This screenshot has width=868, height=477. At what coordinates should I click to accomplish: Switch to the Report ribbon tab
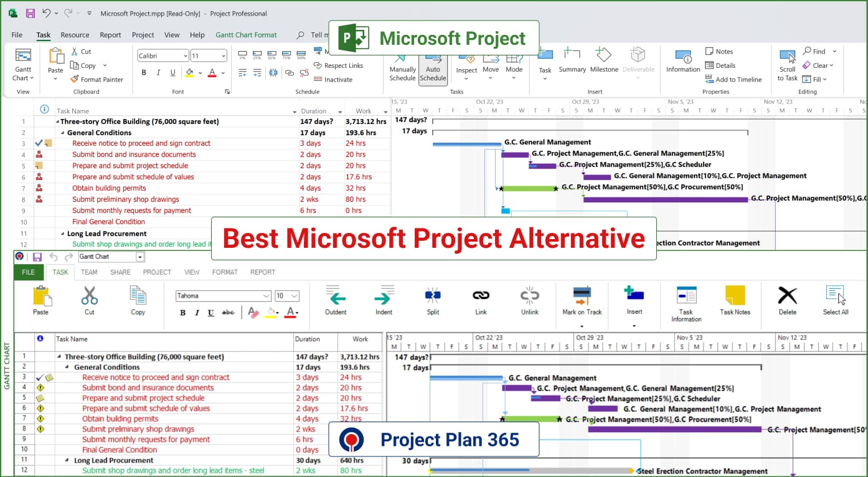click(110, 35)
